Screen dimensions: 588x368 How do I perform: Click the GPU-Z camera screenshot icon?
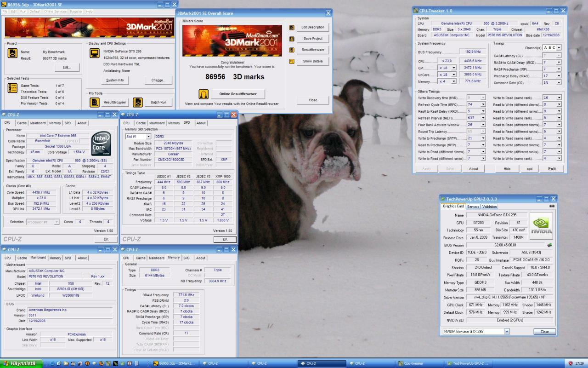[x=552, y=206]
